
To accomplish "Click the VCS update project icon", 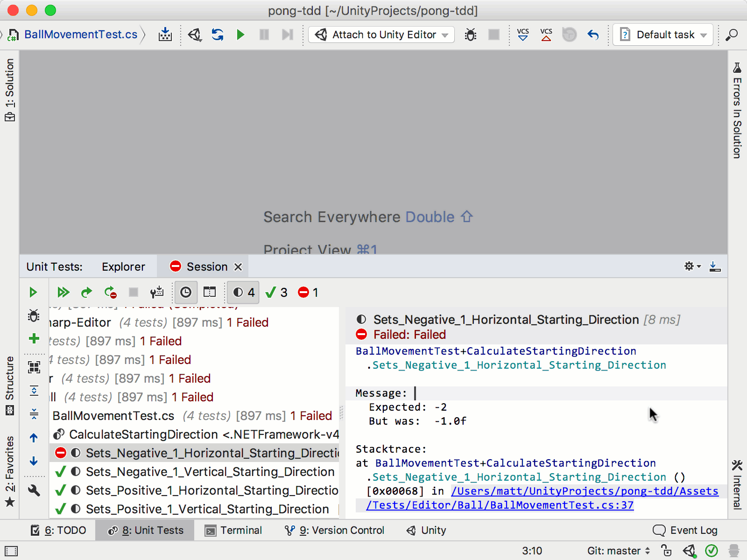I will tap(523, 35).
